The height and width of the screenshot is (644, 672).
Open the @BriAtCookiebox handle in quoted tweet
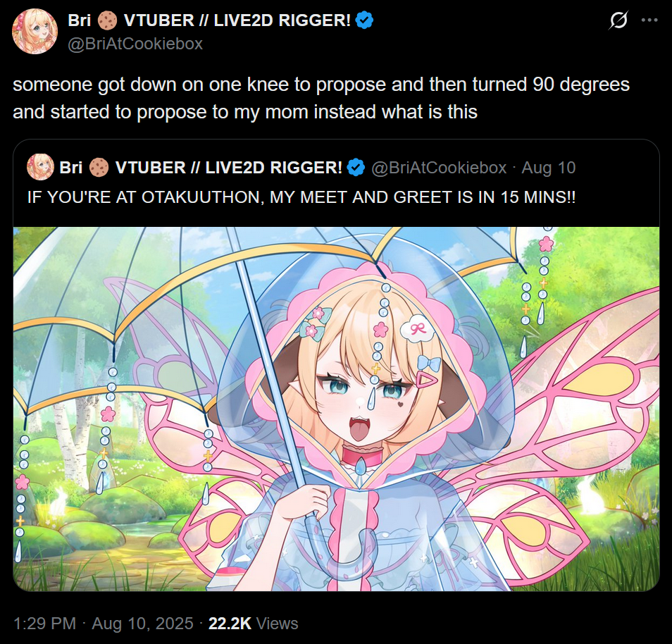[x=439, y=168]
